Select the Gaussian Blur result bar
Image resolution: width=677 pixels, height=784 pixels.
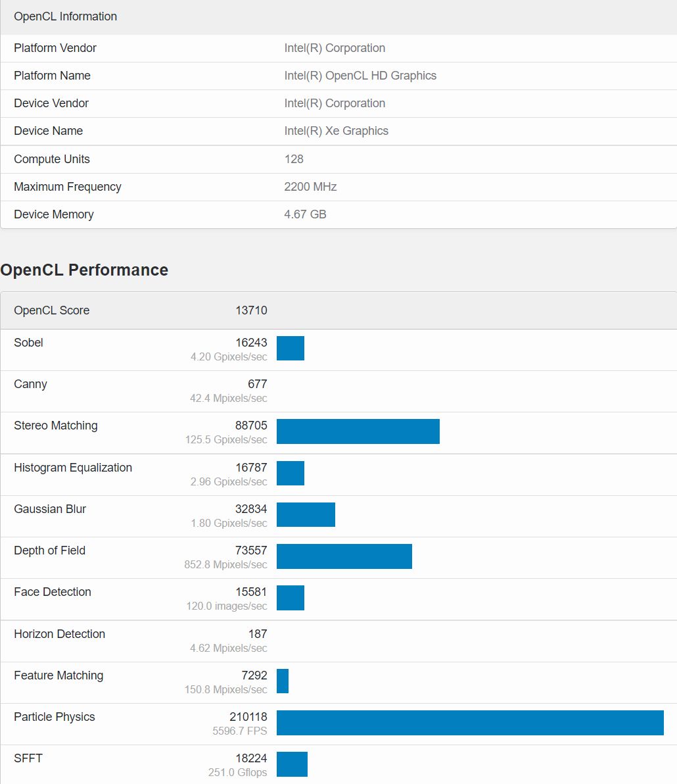coord(306,515)
